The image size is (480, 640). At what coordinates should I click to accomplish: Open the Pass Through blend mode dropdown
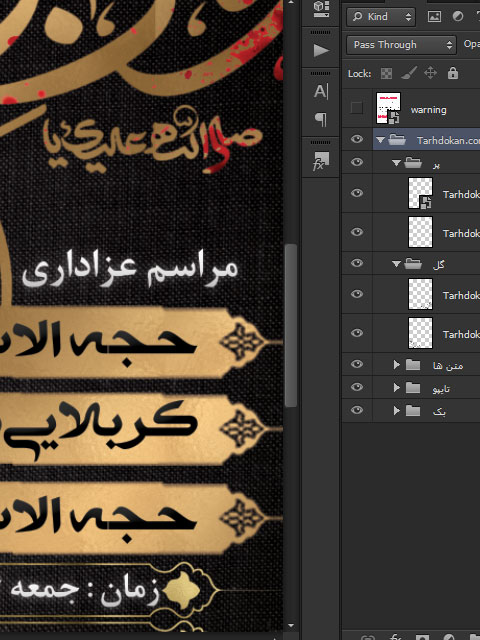(401, 44)
